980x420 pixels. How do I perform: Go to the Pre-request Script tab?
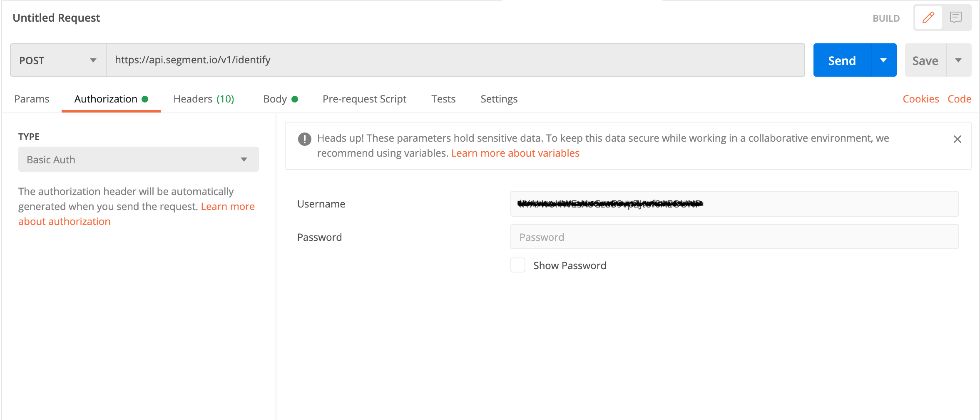364,99
